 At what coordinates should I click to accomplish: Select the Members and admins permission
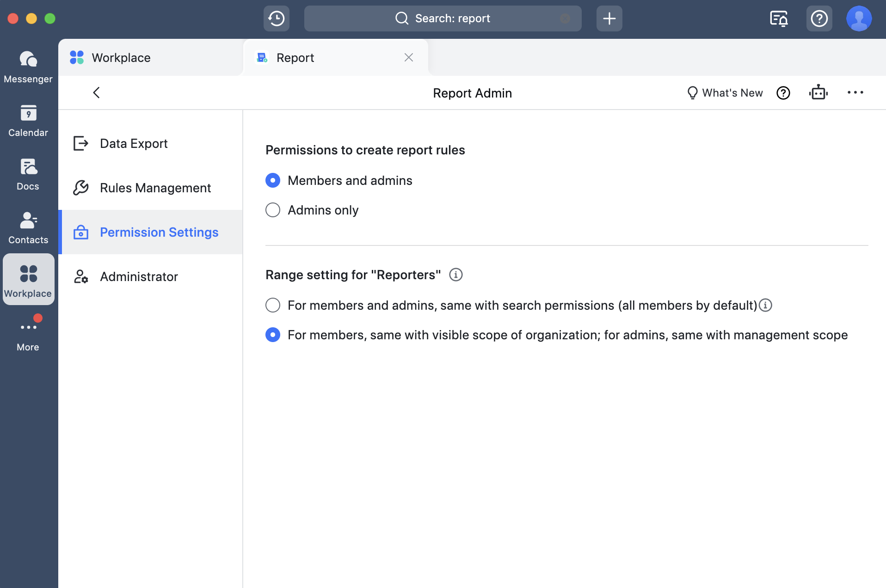tap(273, 180)
